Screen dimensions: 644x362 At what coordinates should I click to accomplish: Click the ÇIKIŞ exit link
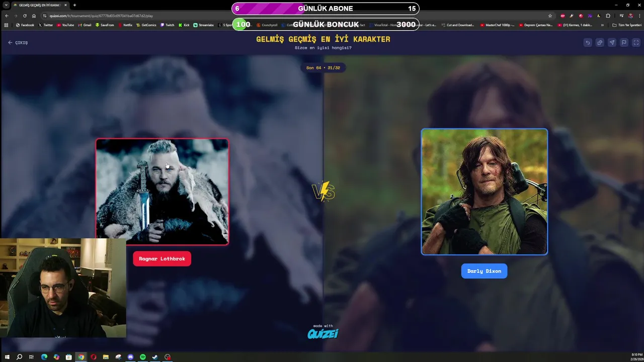[x=18, y=43]
